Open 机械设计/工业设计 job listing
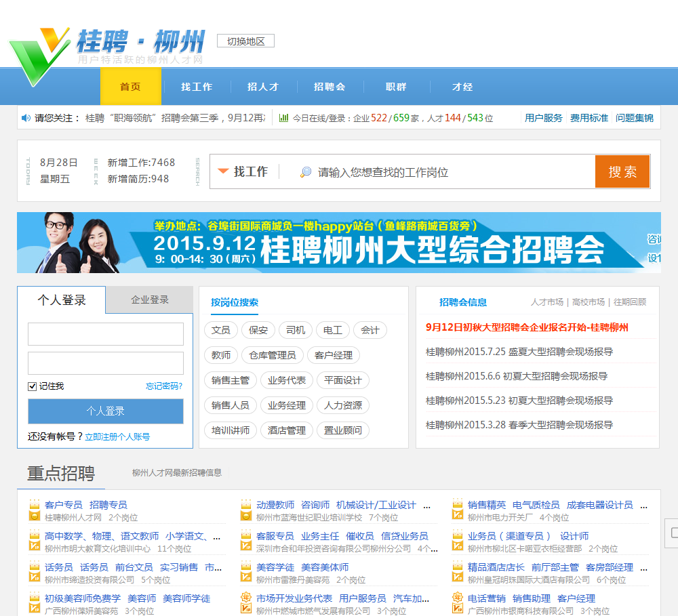678x616 pixels. 376,505
